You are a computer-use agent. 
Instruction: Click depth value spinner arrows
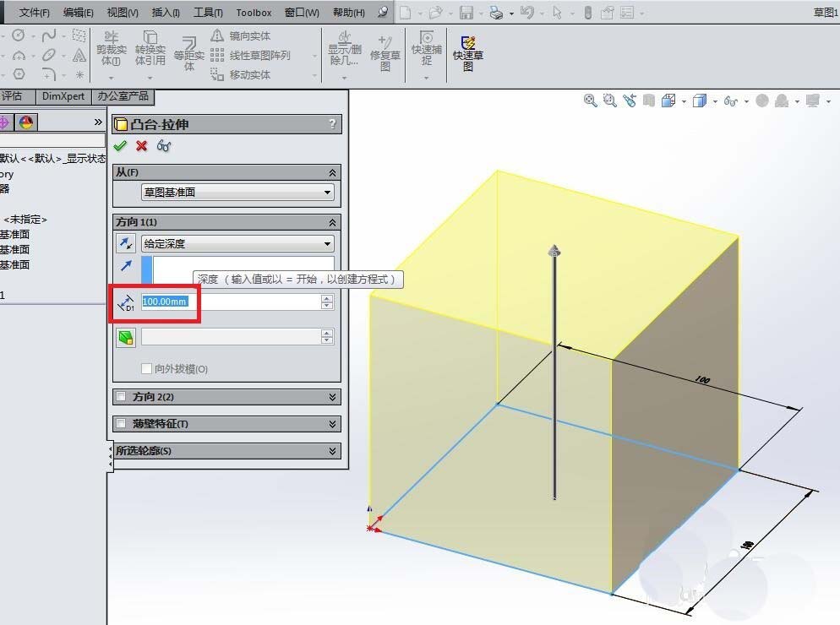pos(327,302)
